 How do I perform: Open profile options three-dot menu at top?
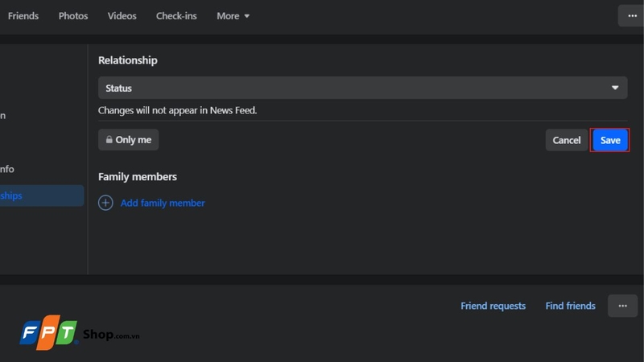632,16
